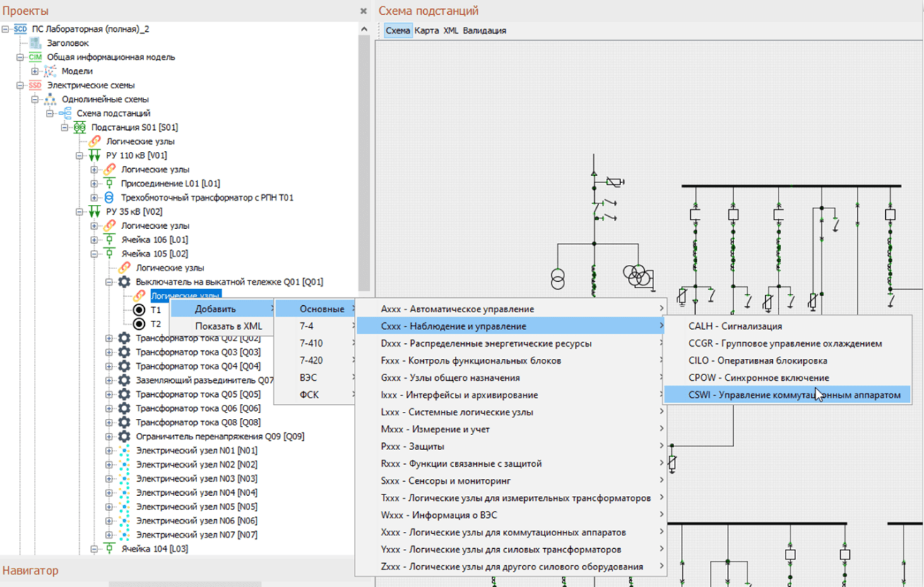
Task: Switch to the Валидация tab
Action: [485, 31]
